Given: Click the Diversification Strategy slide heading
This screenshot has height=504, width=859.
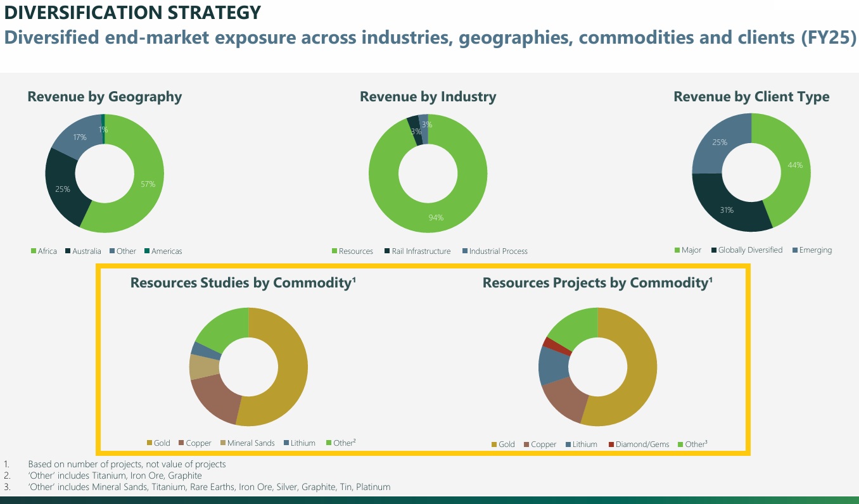Looking at the screenshot, I should click(x=132, y=13).
